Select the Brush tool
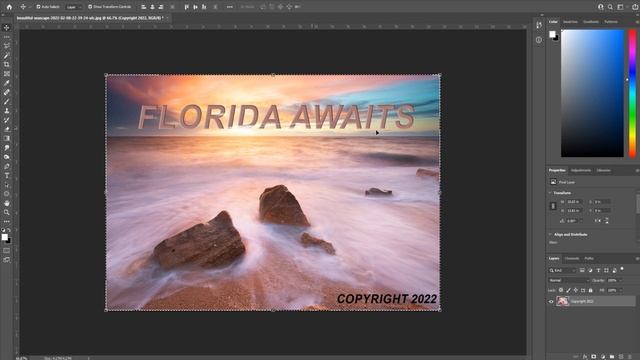The height and width of the screenshot is (360, 640). [7, 102]
